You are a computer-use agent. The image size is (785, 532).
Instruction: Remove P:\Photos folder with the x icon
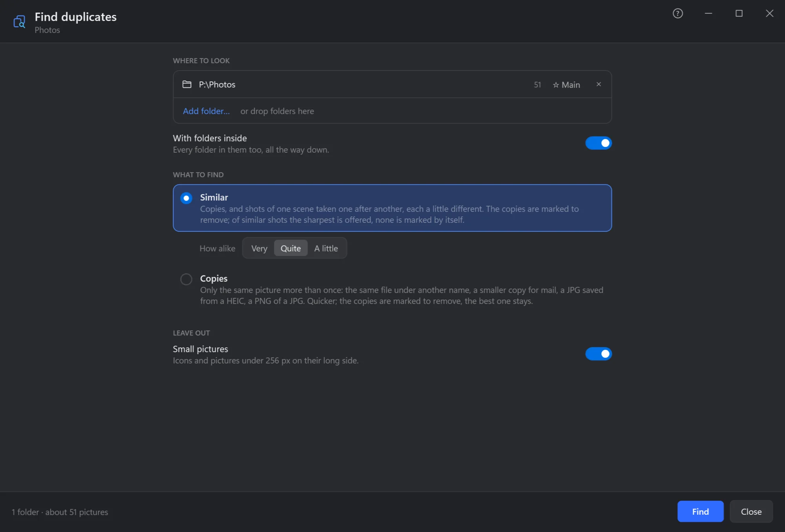[599, 84]
